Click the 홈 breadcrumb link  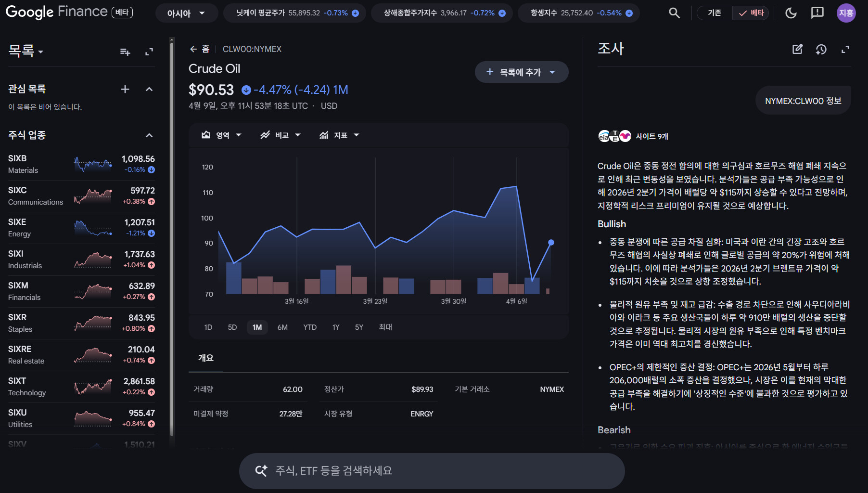coord(205,49)
